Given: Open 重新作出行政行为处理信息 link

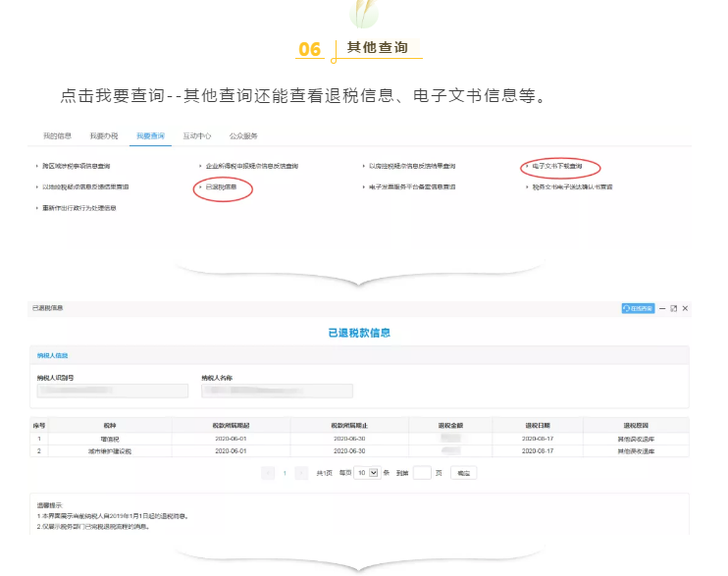Looking at the screenshot, I should click(x=78, y=208).
